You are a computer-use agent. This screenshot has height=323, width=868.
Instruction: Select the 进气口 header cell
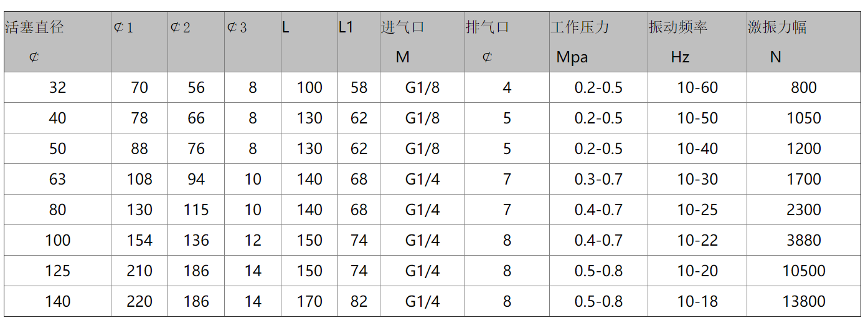click(422, 42)
